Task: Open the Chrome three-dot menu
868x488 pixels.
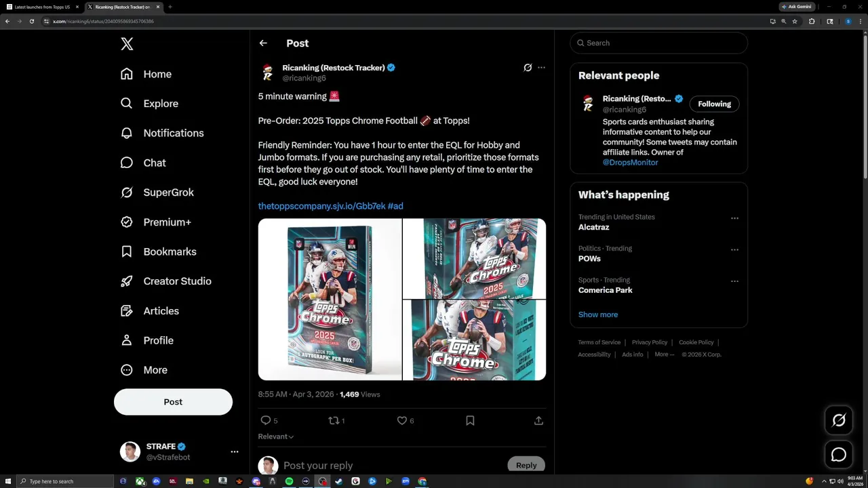Action: point(860,21)
